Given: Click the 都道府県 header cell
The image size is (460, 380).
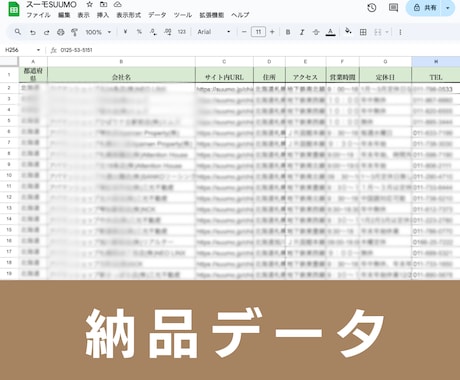Looking at the screenshot, I should click(x=33, y=75).
